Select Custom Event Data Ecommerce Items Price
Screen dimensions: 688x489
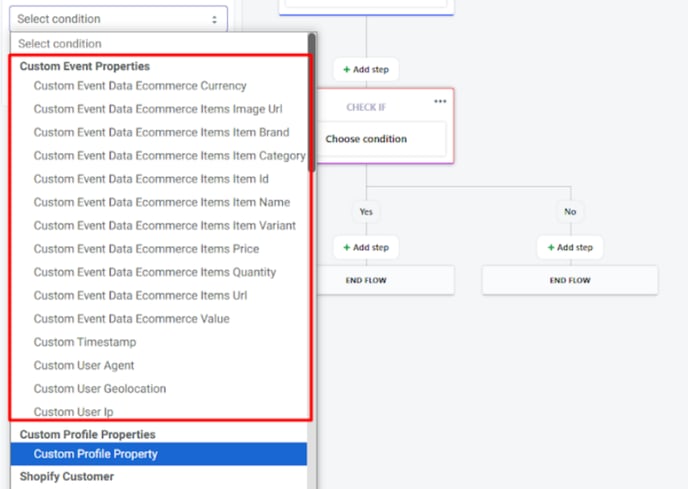tap(146, 248)
